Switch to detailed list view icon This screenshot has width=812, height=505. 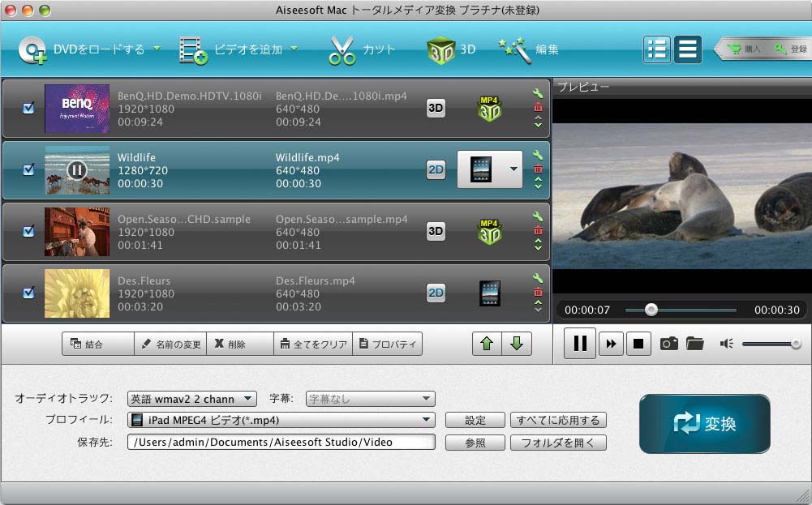(656, 49)
